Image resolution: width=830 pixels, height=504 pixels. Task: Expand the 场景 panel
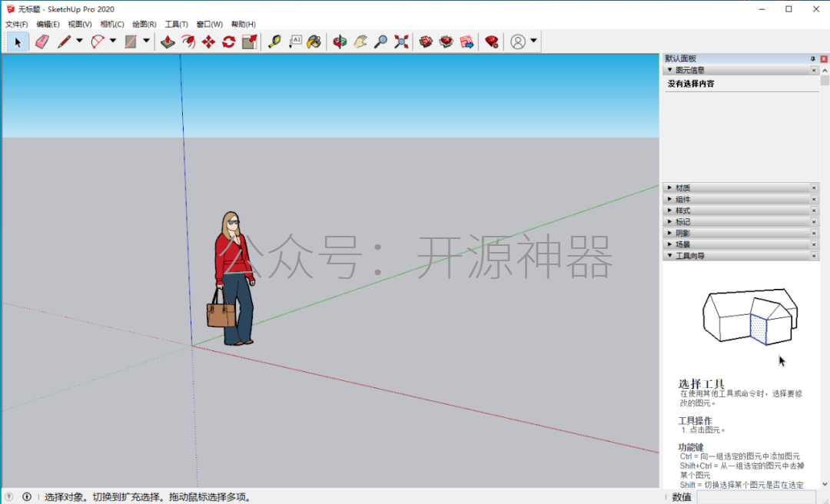[x=669, y=244]
